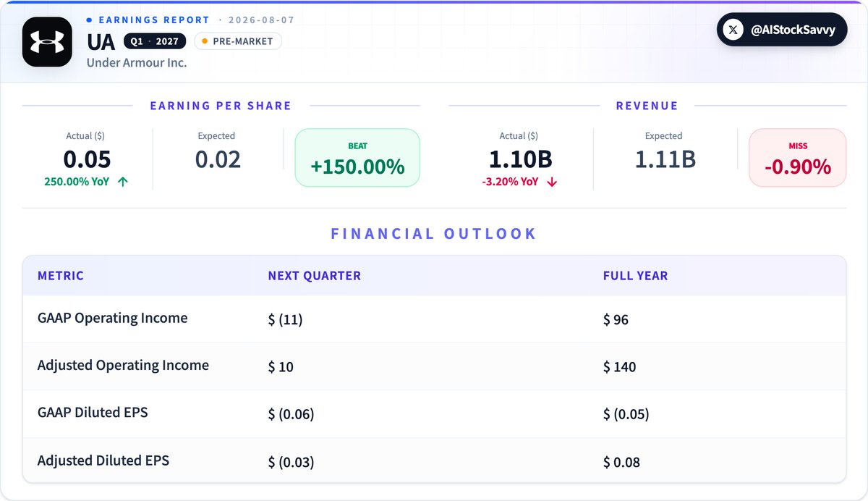Image resolution: width=868 pixels, height=501 pixels.
Task: Click the -3.20% YoY text
Action: click(x=510, y=182)
